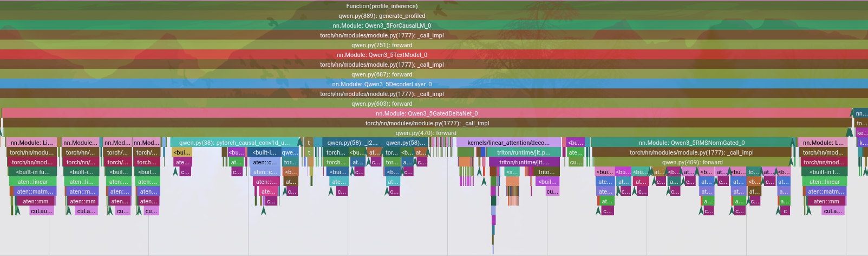Click the <built-in f... slice

click(825, 172)
